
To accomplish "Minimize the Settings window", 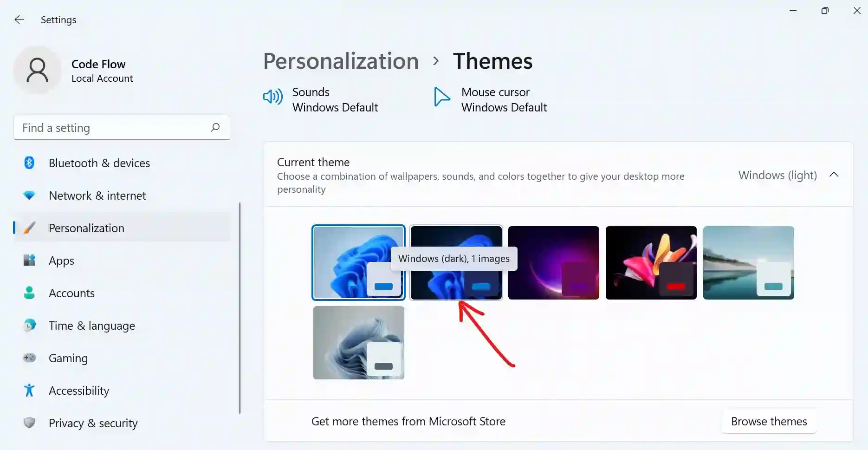I will click(793, 10).
